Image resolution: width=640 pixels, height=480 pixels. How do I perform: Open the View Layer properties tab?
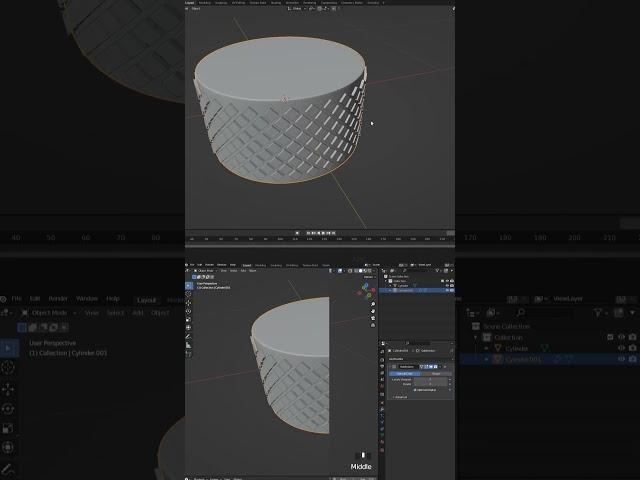[382, 373]
